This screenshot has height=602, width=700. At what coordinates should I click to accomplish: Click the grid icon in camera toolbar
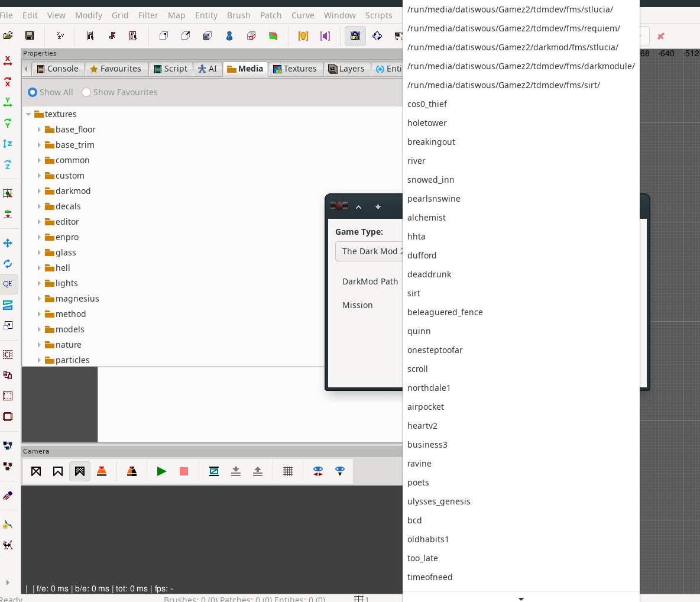pyautogui.click(x=288, y=471)
